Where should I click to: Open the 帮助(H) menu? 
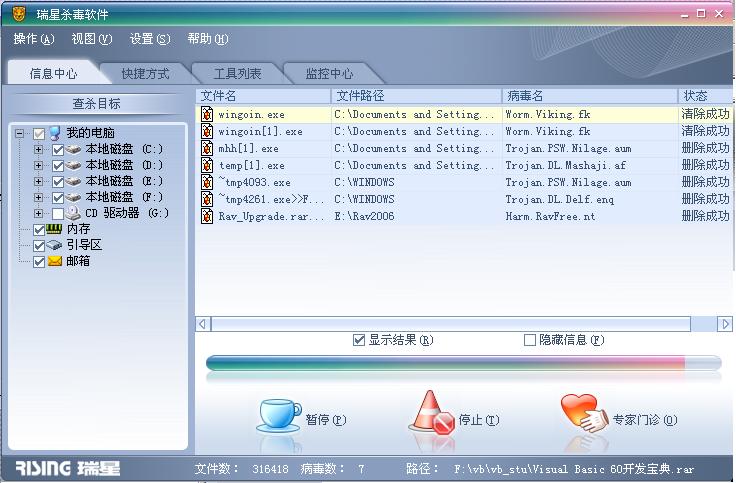(207, 38)
